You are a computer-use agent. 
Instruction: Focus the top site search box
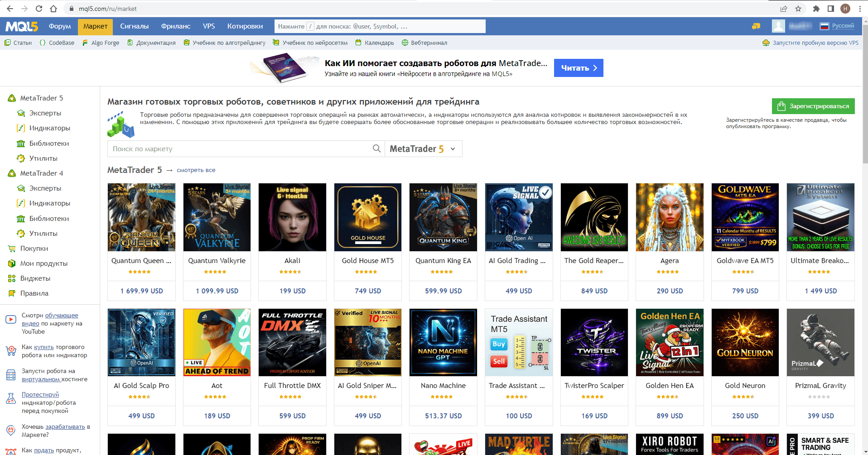click(x=380, y=26)
